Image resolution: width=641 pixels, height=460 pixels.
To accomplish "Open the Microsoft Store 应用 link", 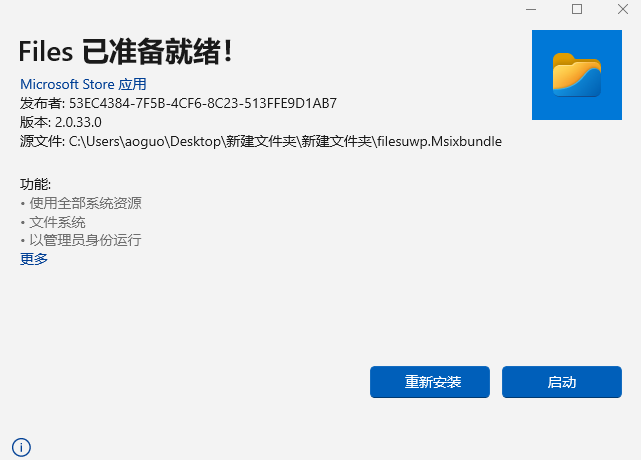I will (83, 84).
